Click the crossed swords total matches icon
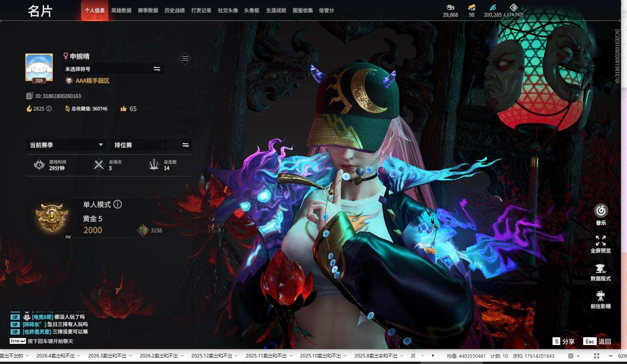Image resolution: width=627 pixels, height=364 pixels. click(99, 165)
